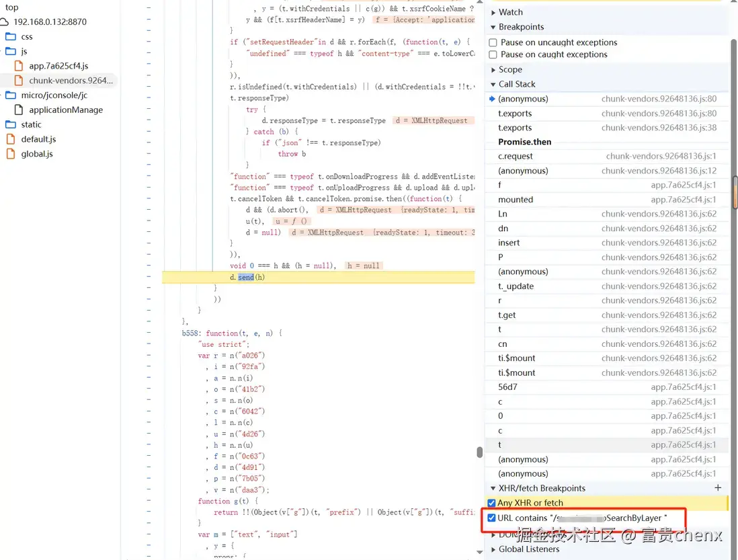This screenshot has width=738, height=560.
Task: Select the 56d7 call stack frame
Action: [x=607, y=387]
